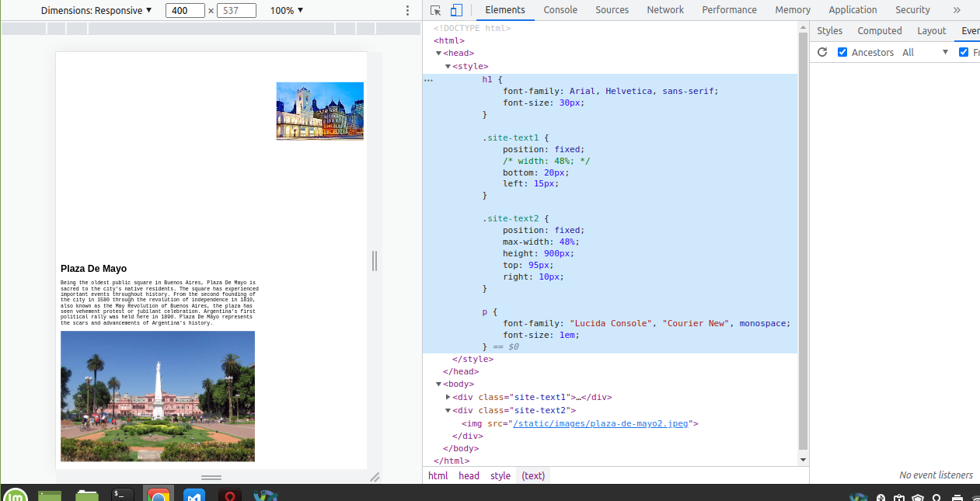Go to the Performance tab

pos(729,10)
